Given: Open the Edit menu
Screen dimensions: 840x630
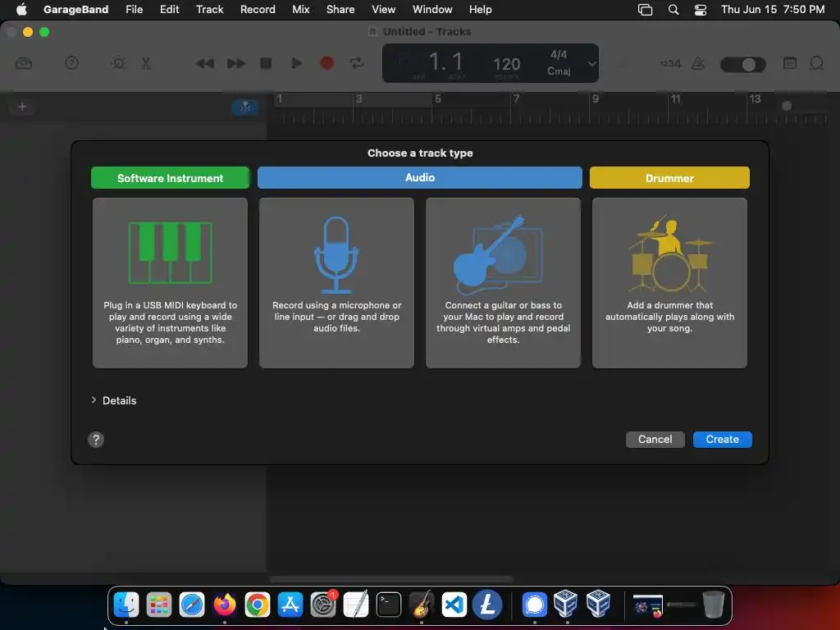Looking at the screenshot, I should pos(169,9).
